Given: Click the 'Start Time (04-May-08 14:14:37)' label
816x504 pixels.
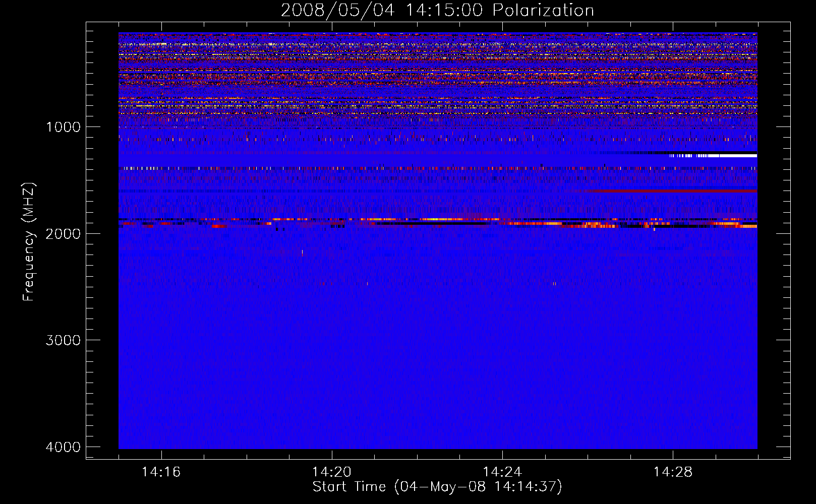Looking at the screenshot, I should (x=437, y=487).
